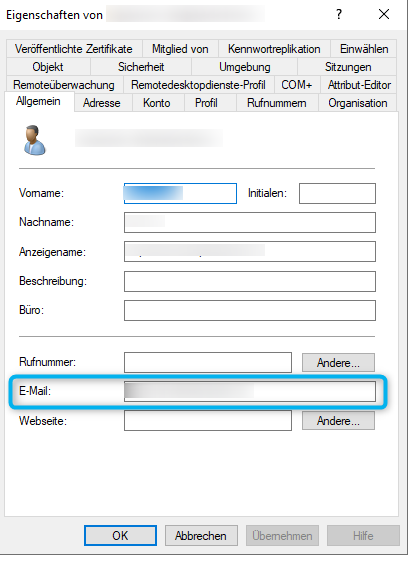Open the Kennwortreplikation tab
The height and width of the screenshot is (562, 412).
pyautogui.click(x=274, y=49)
